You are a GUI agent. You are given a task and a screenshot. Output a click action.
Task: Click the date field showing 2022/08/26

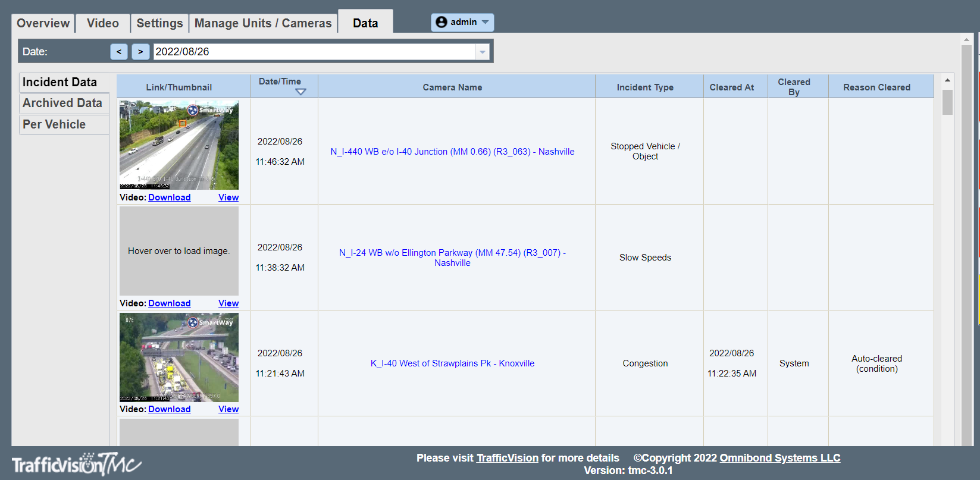(314, 52)
